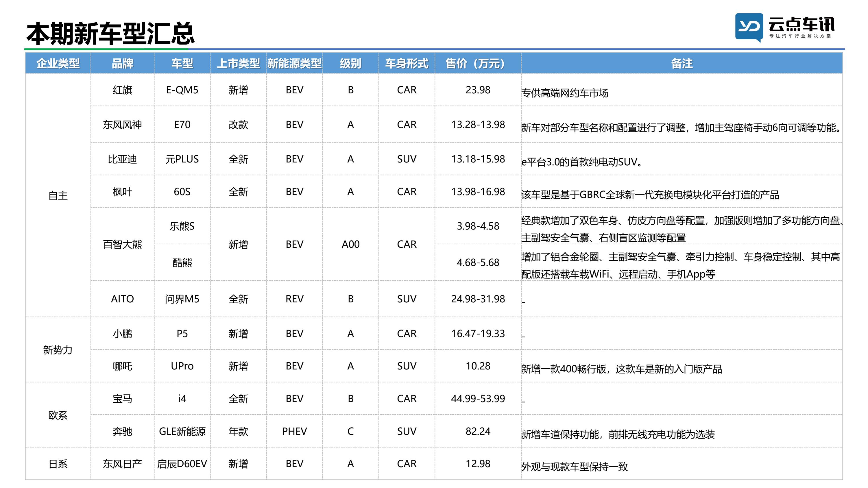Click the 60S model cell
This screenshot has height=488, width=868.
pyautogui.click(x=182, y=192)
